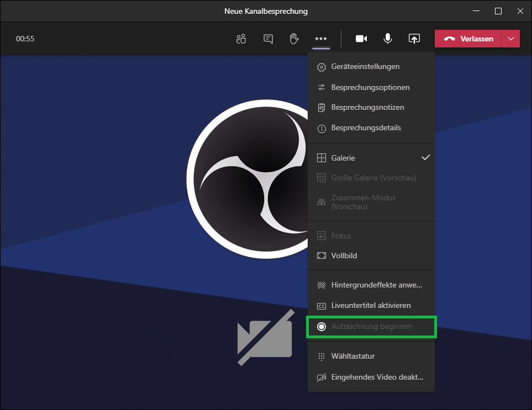The height and width of the screenshot is (410, 532).
Task: Click the meeting timer 00:55
Action: [25, 39]
